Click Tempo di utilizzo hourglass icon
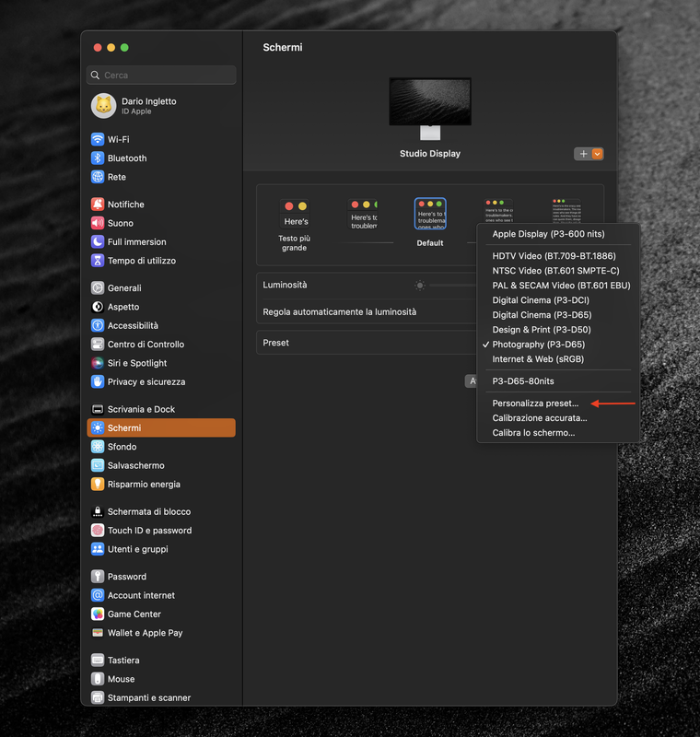700x737 pixels. (98, 261)
